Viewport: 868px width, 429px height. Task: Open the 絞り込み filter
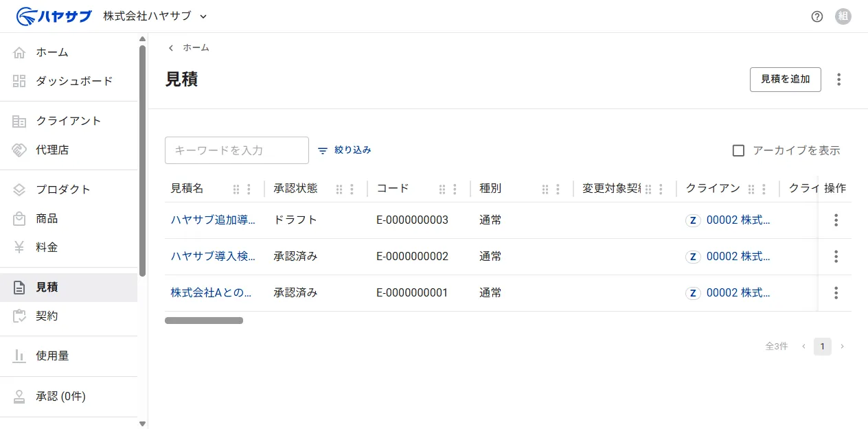click(x=345, y=150)
